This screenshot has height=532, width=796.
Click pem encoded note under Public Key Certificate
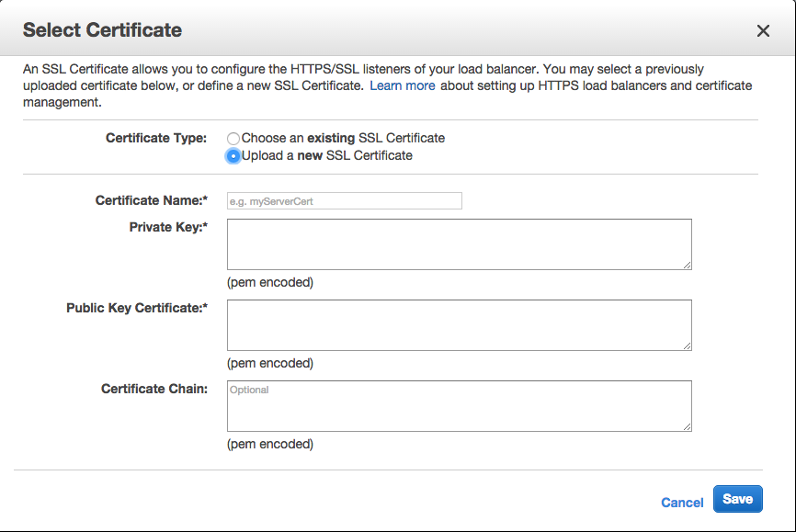(270, 364)
